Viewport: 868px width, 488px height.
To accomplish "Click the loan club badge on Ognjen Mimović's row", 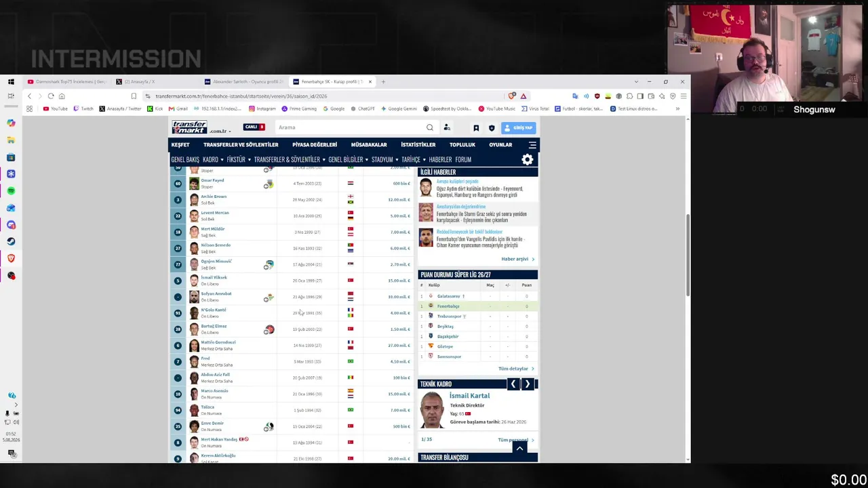I will coord(269,264).
